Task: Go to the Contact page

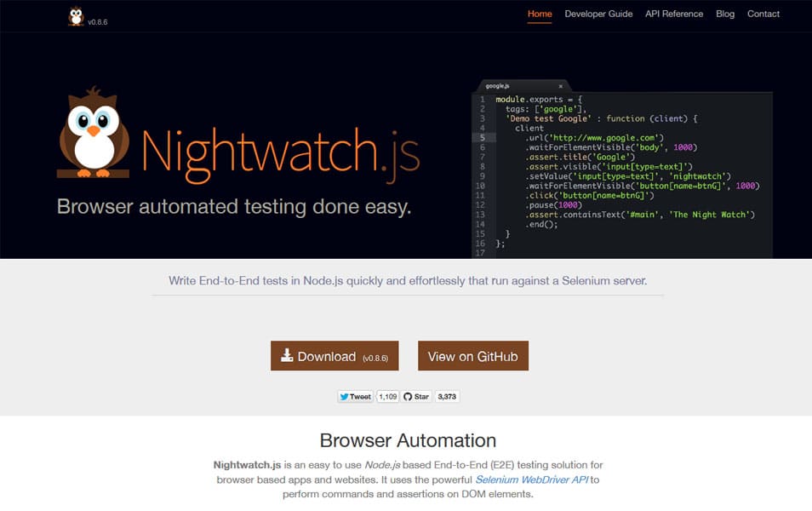Action: 763,14
